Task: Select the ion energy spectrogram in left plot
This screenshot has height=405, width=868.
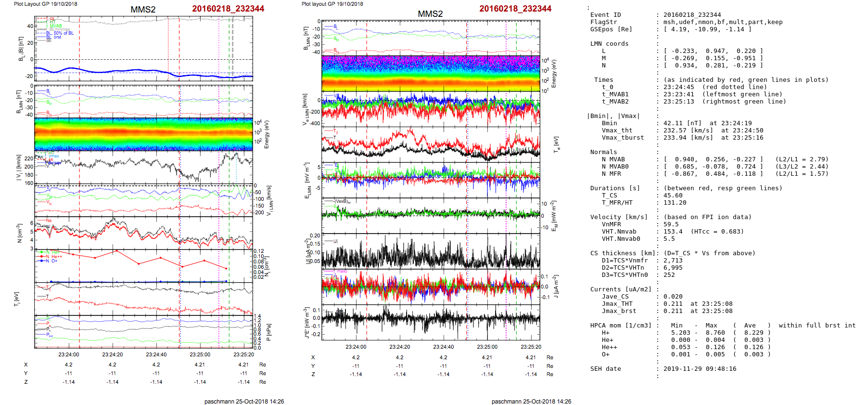Action: pos(143,134)
